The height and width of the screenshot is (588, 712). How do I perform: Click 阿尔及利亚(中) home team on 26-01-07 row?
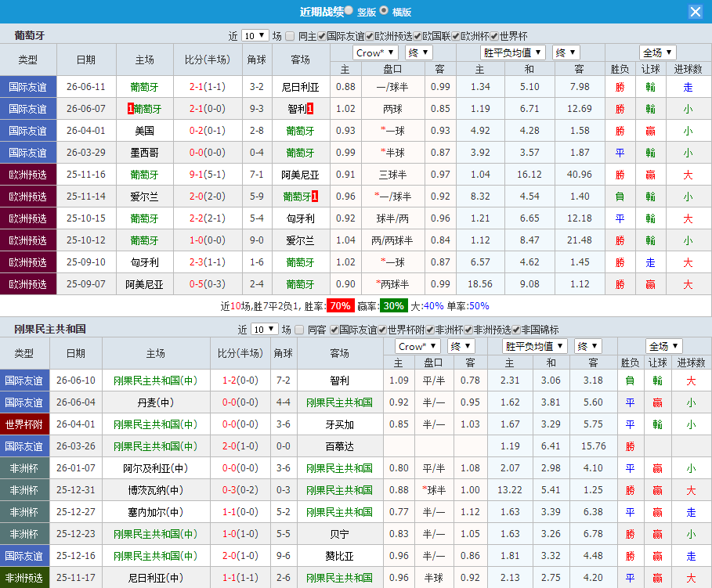tap(155, 468)
